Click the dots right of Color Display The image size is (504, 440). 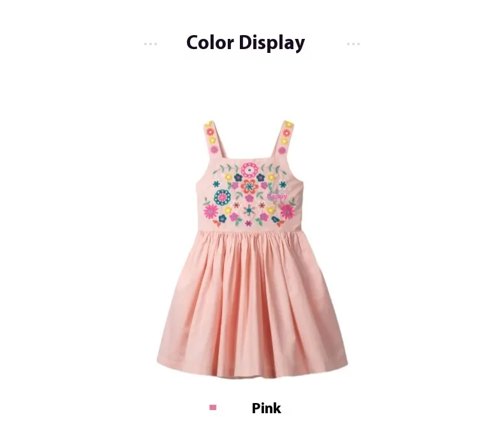pyautogui.click(x=353, y=43)
